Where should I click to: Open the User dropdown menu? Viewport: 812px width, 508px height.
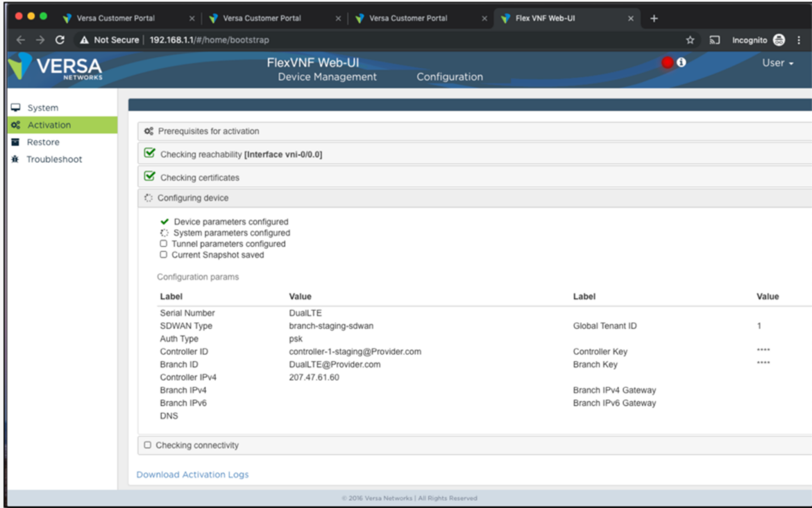click(777, 63)
